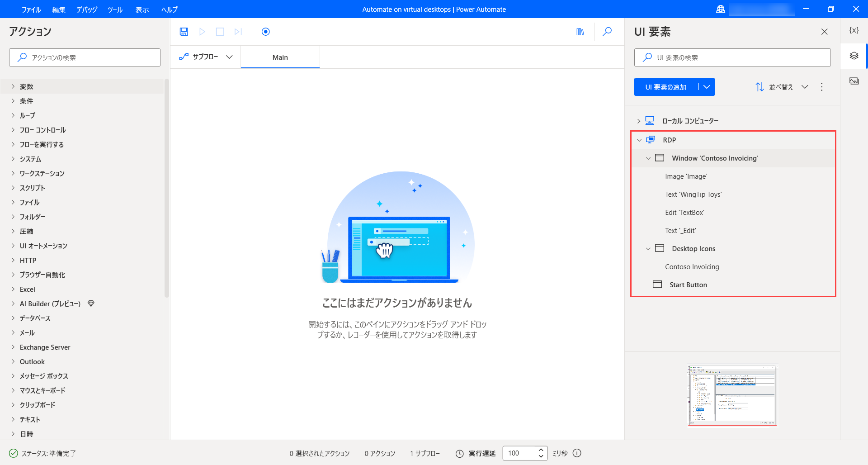
Task: Run the flow with the play icon
Action: pyautogui.click(x=202, y=32)
